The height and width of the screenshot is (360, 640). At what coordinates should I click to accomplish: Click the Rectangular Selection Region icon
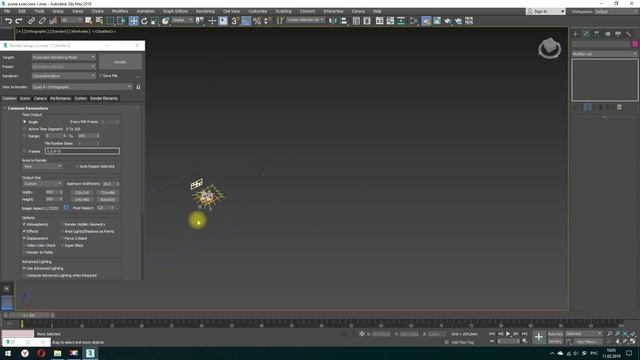(x=110, y=21)
